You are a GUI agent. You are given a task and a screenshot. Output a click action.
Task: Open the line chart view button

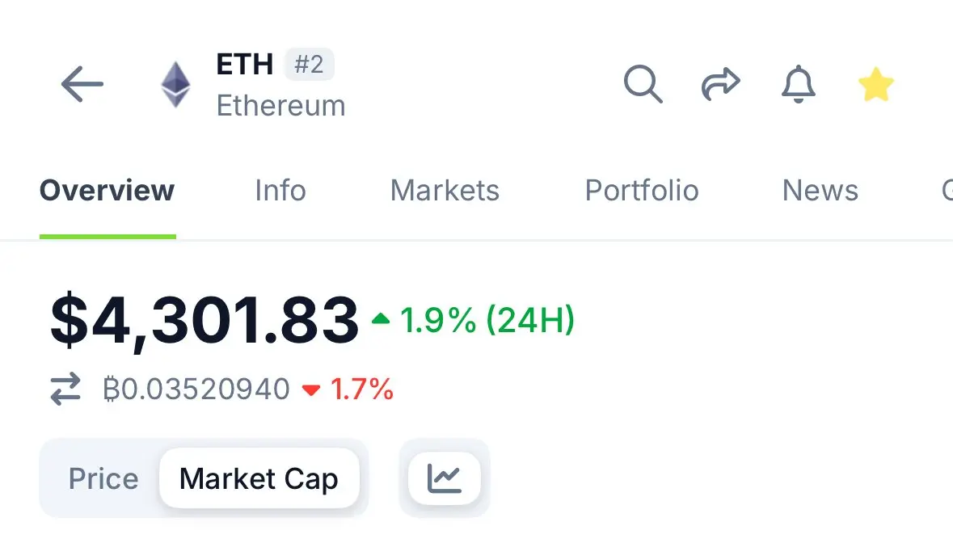(x=445, y=478)
